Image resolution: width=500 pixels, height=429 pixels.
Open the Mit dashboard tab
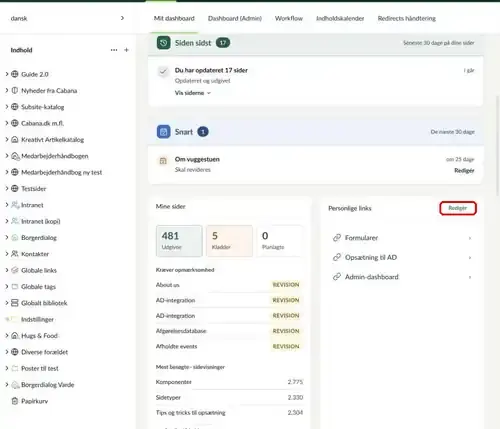174,18
